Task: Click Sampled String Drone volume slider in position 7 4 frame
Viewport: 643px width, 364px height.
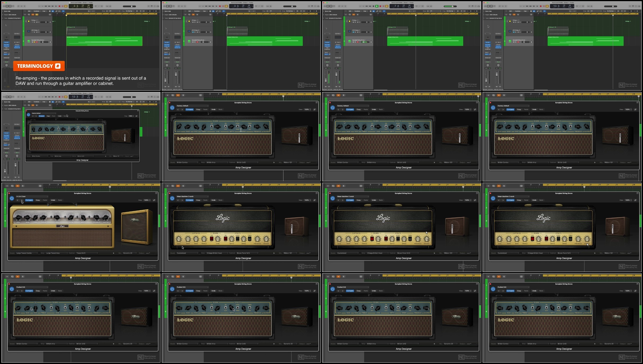Action: [x=365, y=42]
